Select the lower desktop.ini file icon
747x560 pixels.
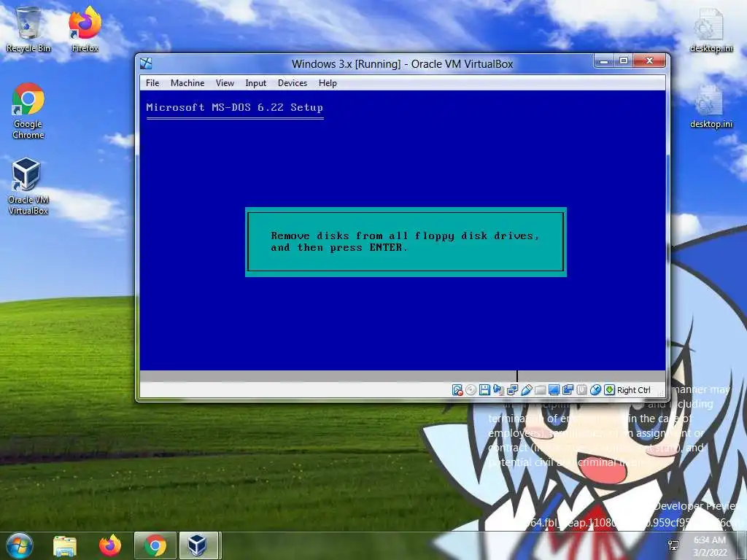711,107
